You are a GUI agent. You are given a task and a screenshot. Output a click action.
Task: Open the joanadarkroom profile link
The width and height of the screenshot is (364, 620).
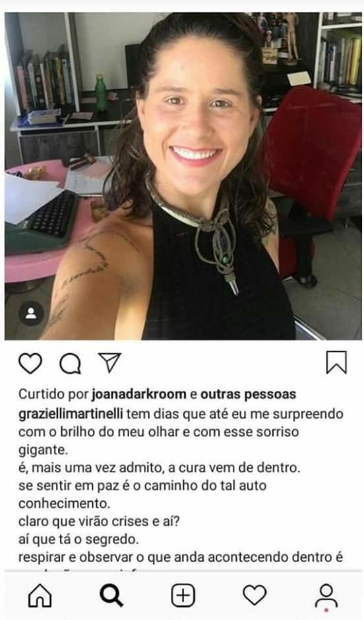(x=139, y=394)
